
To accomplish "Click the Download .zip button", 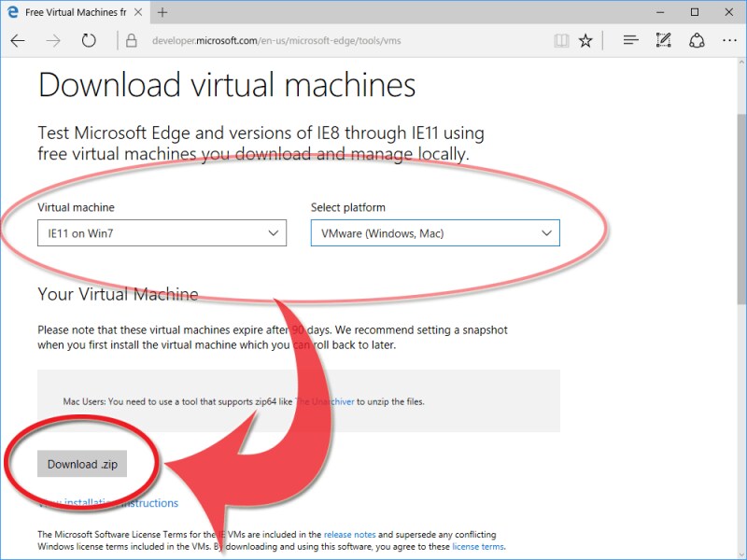I will coord(81,463).
